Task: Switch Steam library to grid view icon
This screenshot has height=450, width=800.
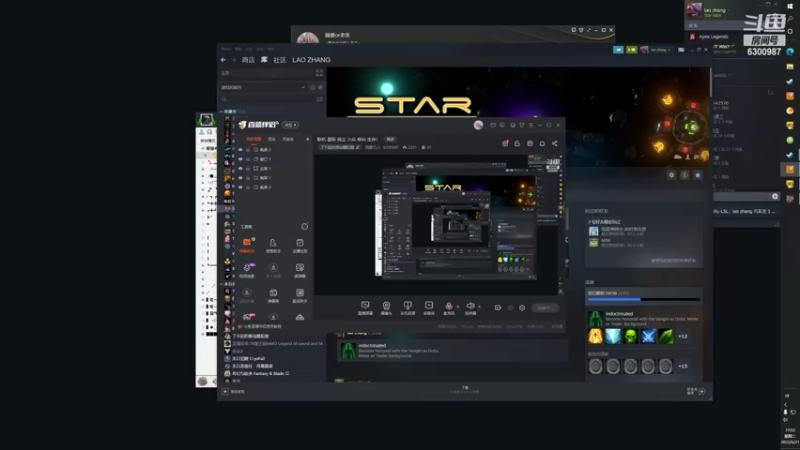Action: (x=319, y=73)
